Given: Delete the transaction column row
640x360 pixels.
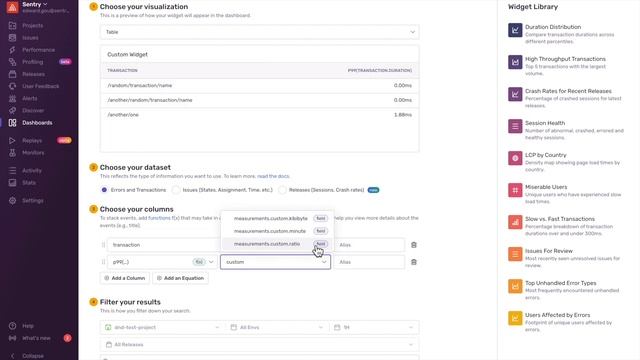Looking at the screenshot, I should coord(413,245).
